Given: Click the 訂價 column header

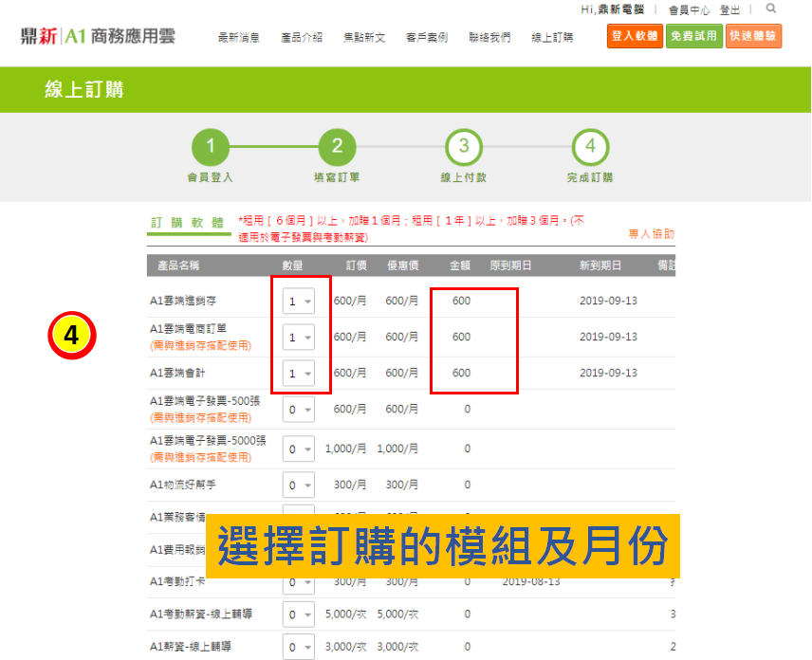Looking at the screenshot, I should pyautogui.click(x=357, y=266).
